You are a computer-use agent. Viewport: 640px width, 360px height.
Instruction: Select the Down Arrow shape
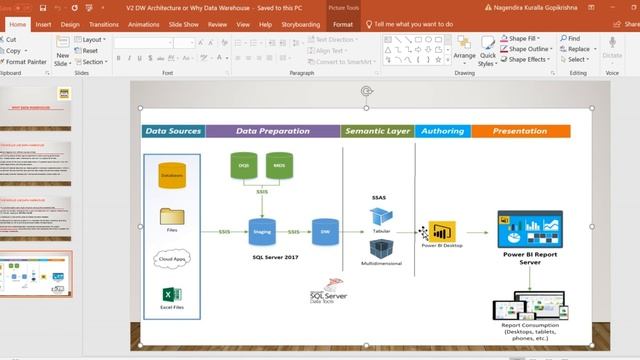pos(428,50)
